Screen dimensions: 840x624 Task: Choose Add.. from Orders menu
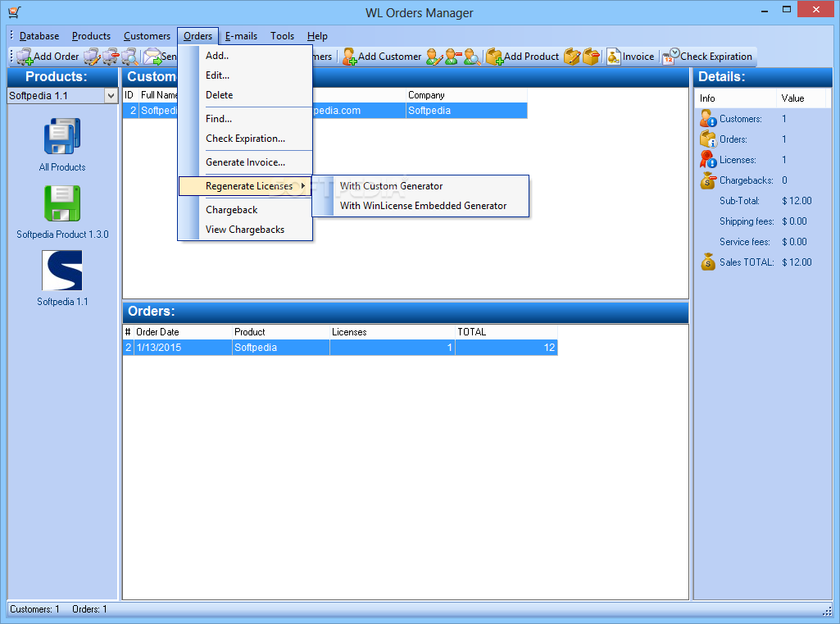245,56
